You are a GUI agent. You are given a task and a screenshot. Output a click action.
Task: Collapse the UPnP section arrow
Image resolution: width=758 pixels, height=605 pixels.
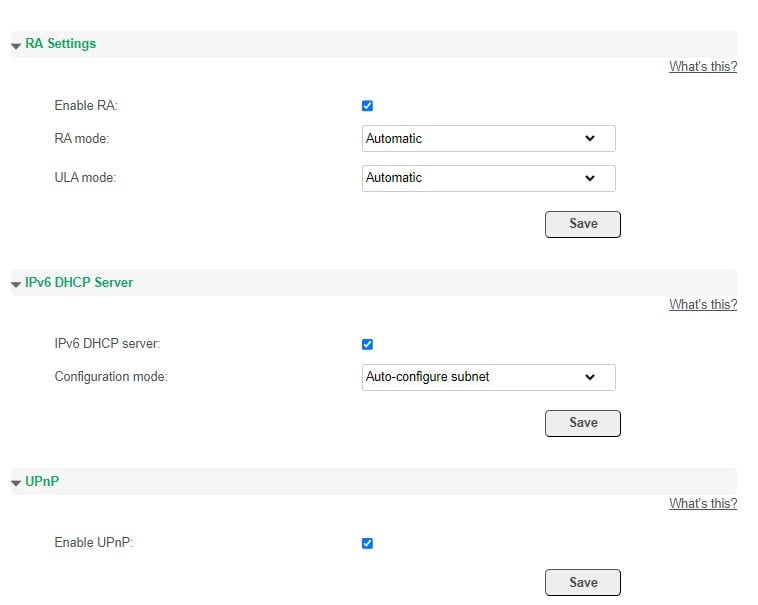point(16,483)
